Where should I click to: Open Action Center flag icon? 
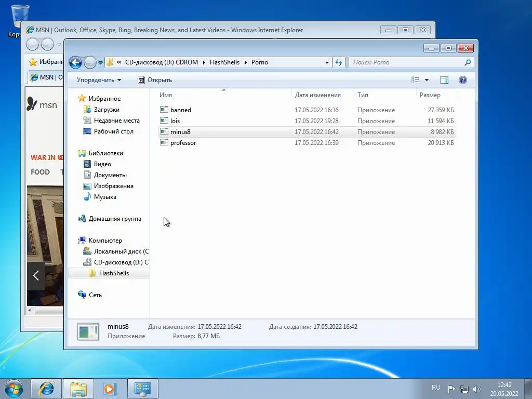[x=451, y=389]
